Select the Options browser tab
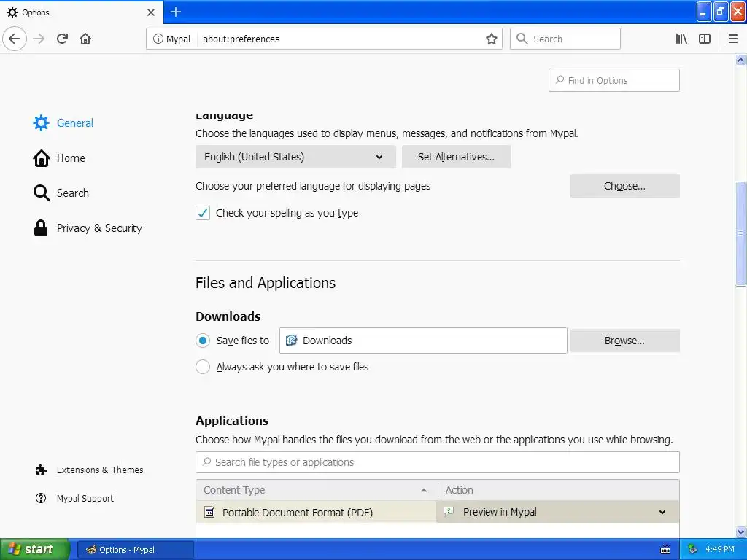The height and width of the screenshot is (560, 747). 82,12
